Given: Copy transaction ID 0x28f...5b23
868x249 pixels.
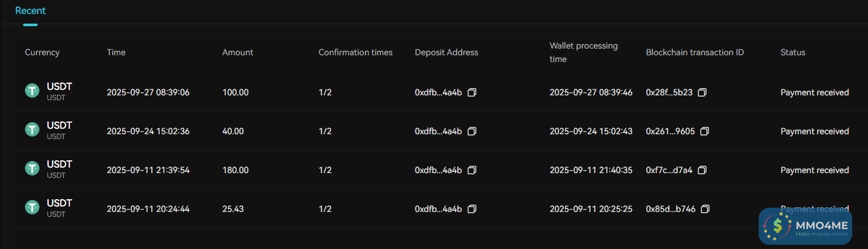Looking at the screenshot, I should pyautogui.click(x=702, y=92).
